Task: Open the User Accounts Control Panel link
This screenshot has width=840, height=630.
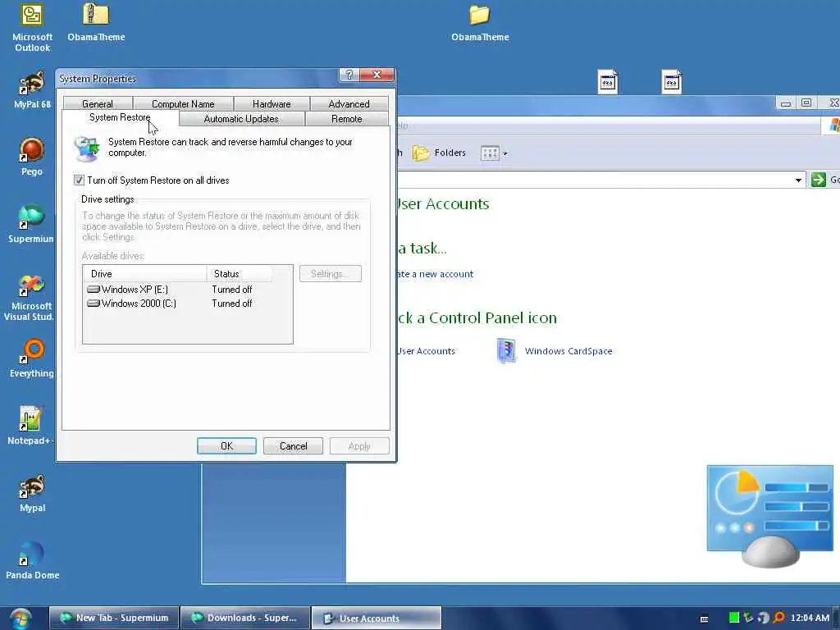Action: (x=426, y=351)
